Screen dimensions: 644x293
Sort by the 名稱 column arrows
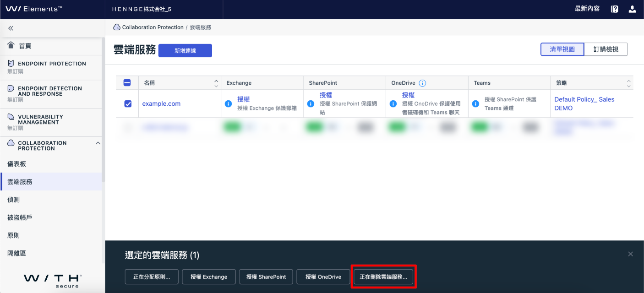(217, 83)
